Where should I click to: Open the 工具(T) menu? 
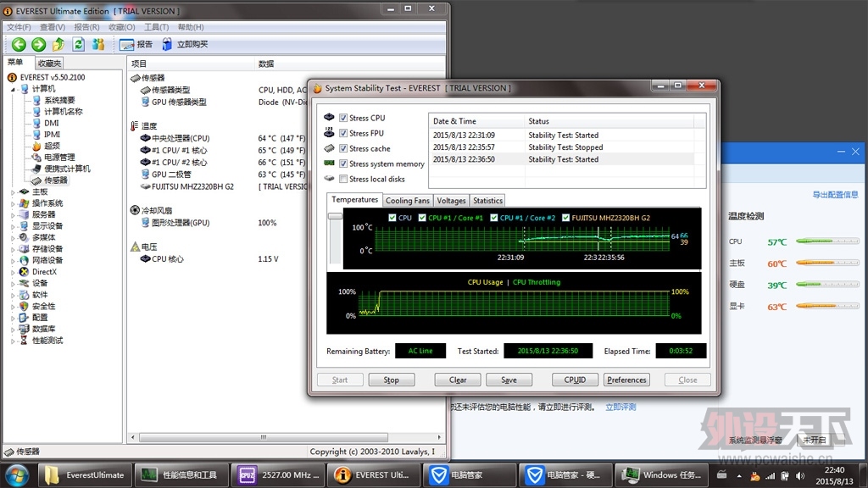click(x=156, y=27)
